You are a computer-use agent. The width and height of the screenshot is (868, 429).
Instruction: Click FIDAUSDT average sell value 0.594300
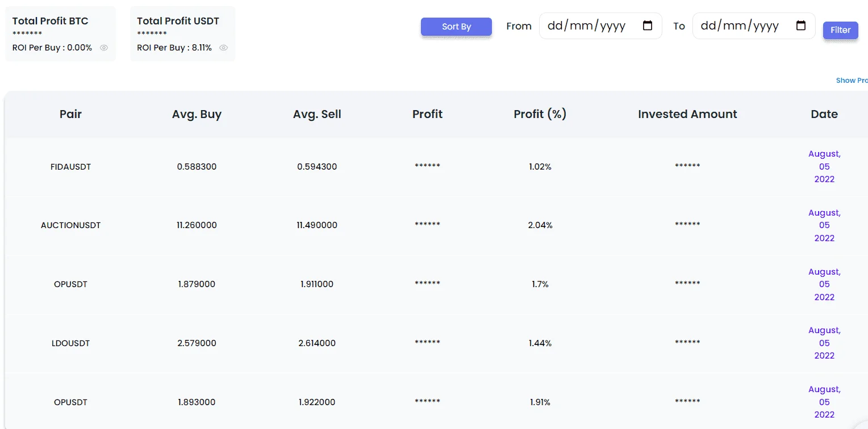click(317, 167)
